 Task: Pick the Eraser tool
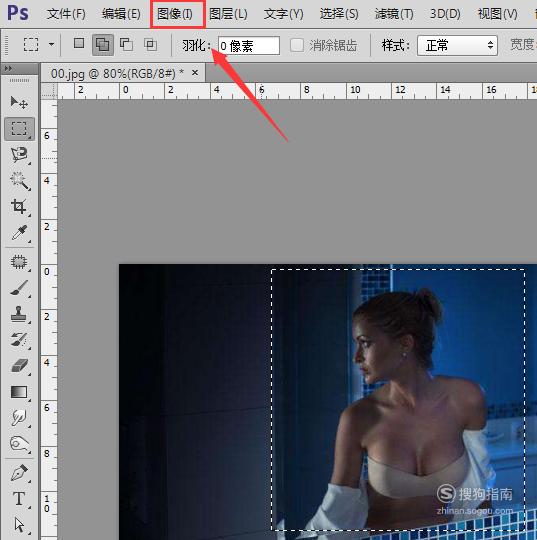(19, 366)
